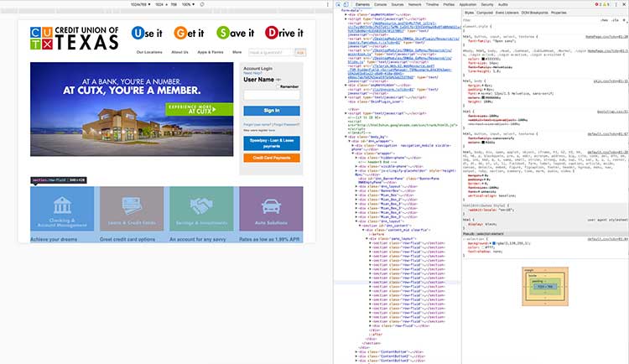
Task: Click the Styles filter input field
Action: click(x=529, y=20)
